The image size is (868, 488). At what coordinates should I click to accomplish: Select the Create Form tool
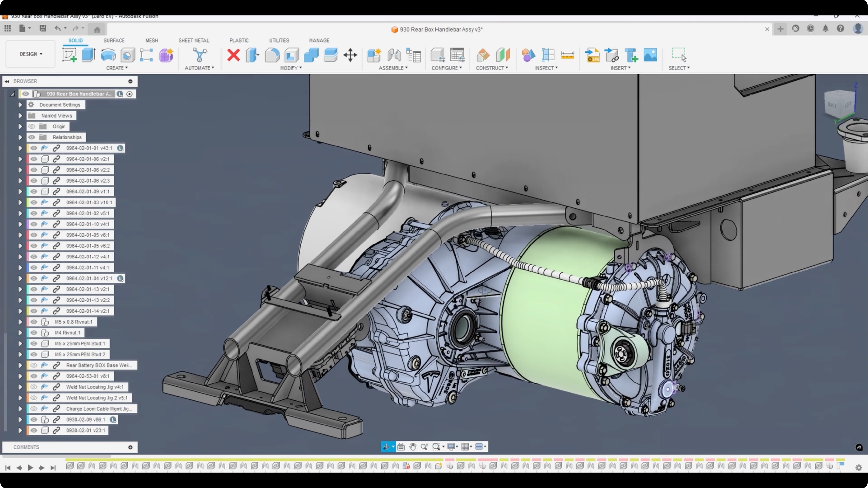166,55
